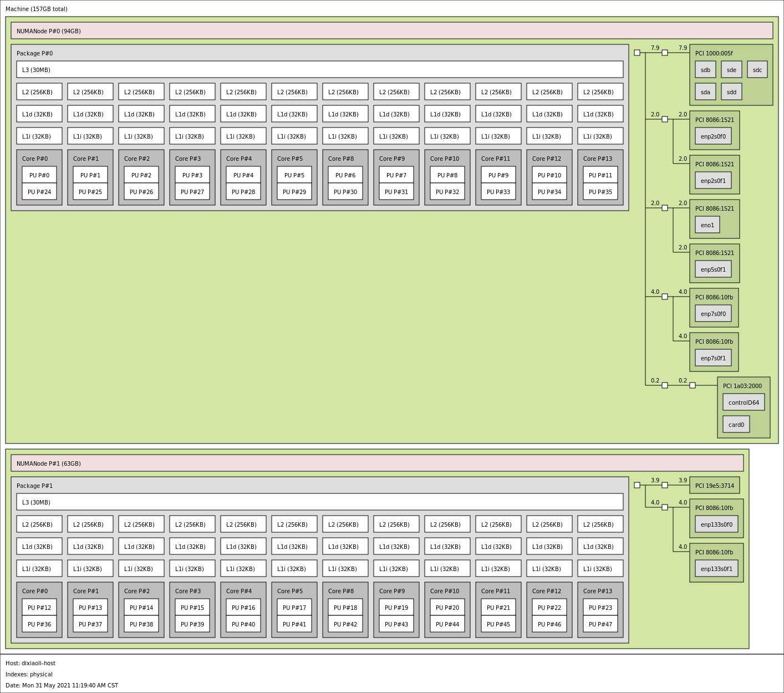The height and width of the screenshot is (693, 784).
Task: Click the PCI 19e5:3714 device box
Action: point(714,486)
